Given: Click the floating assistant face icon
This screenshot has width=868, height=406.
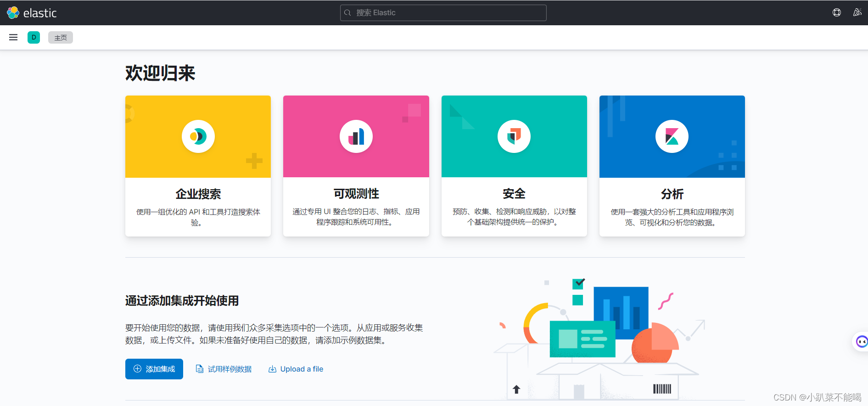Looking at the screenshot, I should pos(862,341).
